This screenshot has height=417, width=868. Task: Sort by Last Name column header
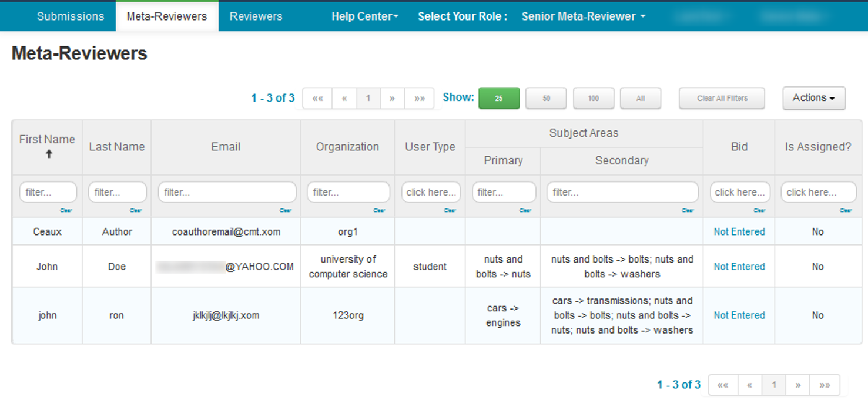[x=116, y=147]
